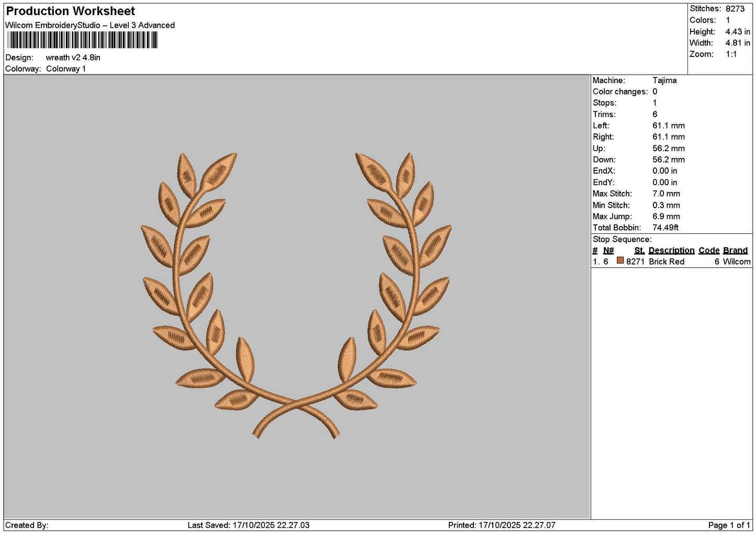Image resolution: width=756 pixels, height=534 pixels.
Task: Click the Stops value 1
Action: pyautogui.click(x=655, y=103)
